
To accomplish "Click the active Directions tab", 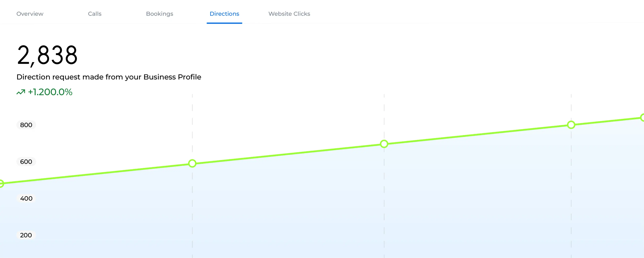I will 224,14.
